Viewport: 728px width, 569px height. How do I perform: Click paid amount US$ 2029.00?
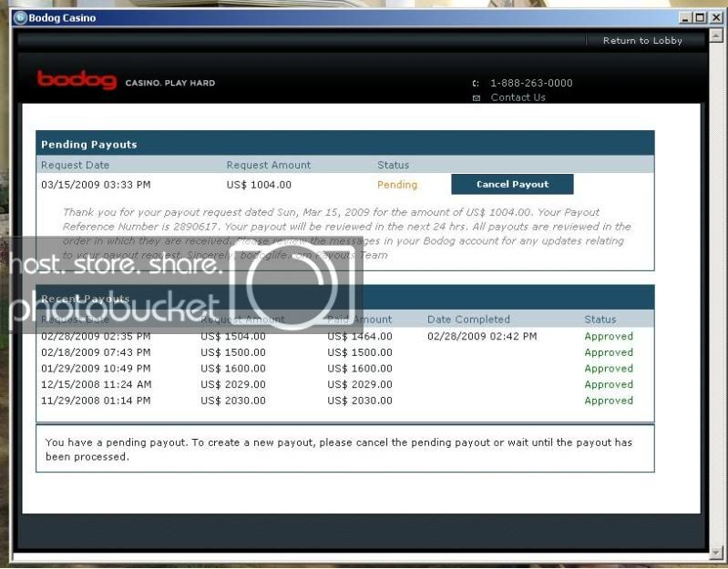coord(360,384)
